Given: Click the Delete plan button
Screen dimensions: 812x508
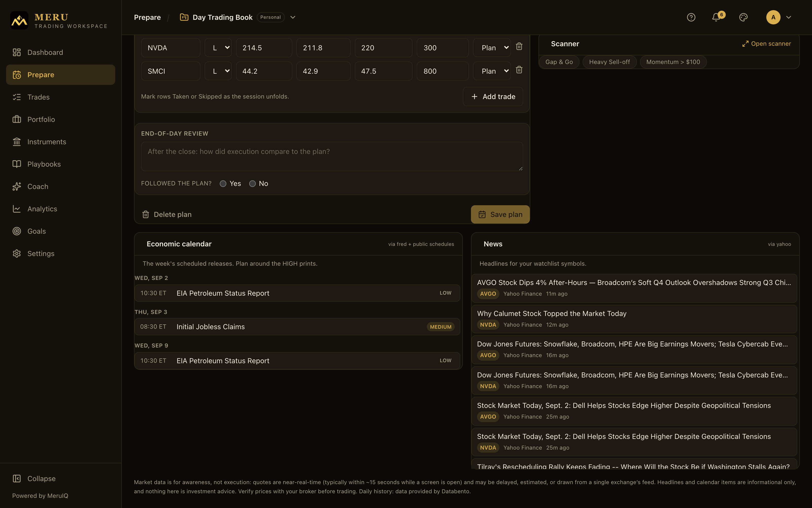Looking at the screenshot, I should [x=166, y=214].
